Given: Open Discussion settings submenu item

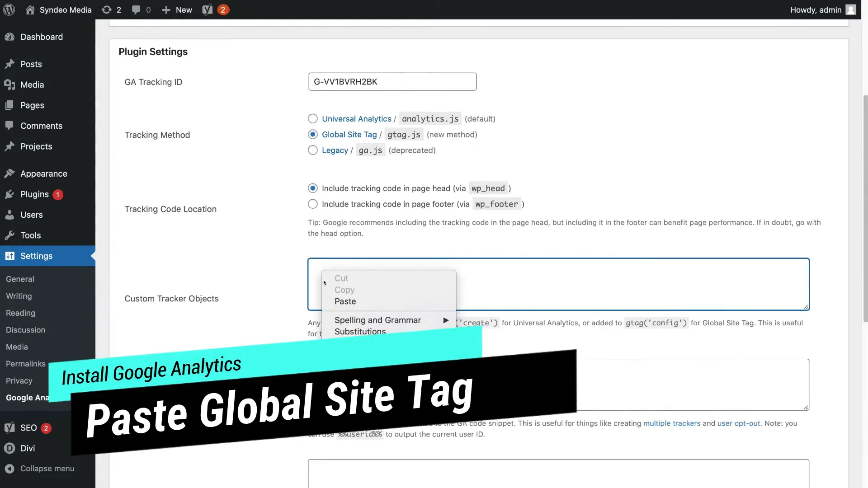Looking at the screenshot, I should click(x=25, y=330).
